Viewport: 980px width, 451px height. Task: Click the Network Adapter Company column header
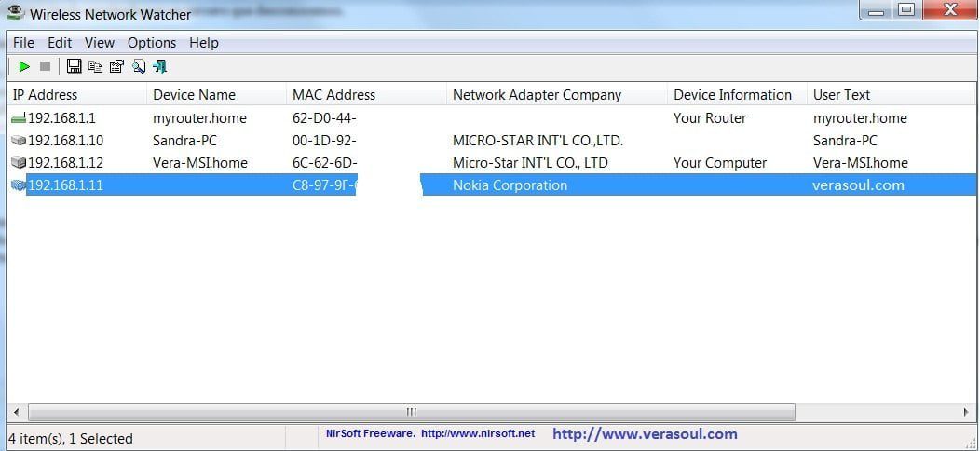click(537, 95)
